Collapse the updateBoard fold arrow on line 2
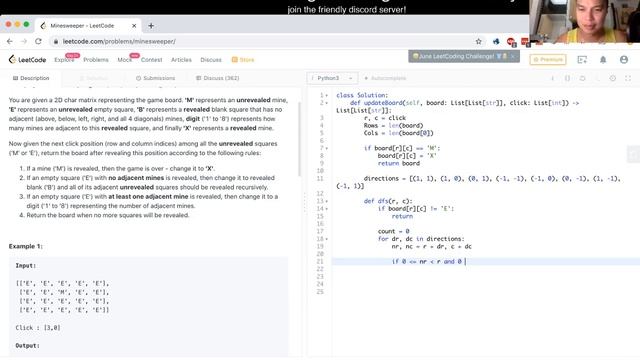 click(327, 103)
